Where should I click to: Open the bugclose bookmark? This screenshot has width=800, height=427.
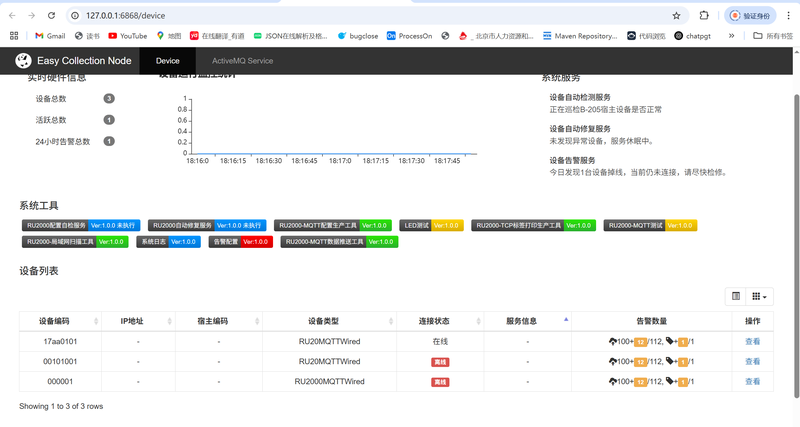[x=358, y=36]
